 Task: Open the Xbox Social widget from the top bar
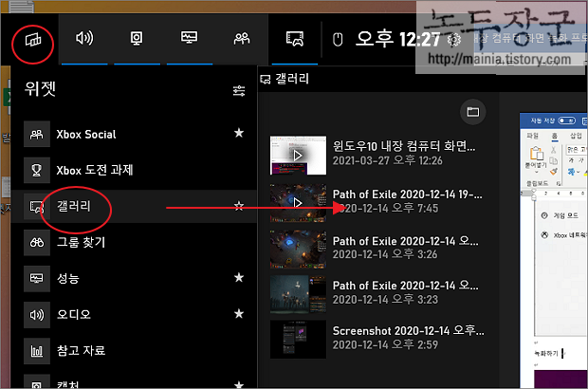tap(242, 38)
